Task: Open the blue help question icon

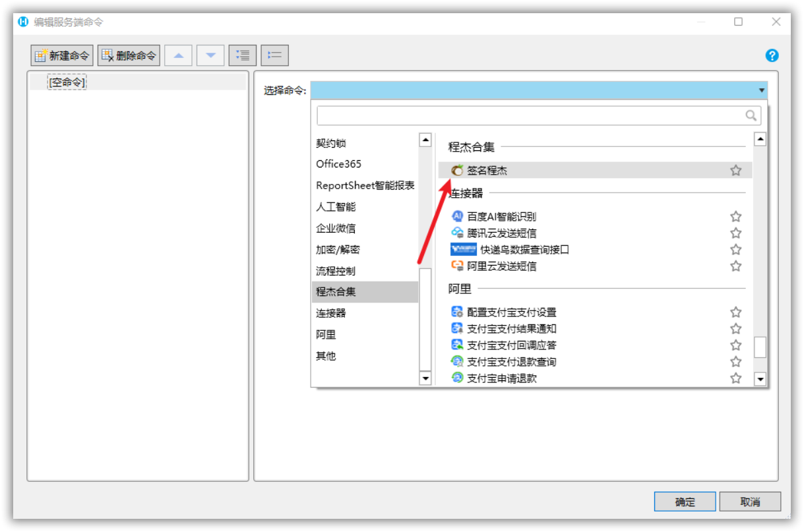Action: (x=772, y=56)
